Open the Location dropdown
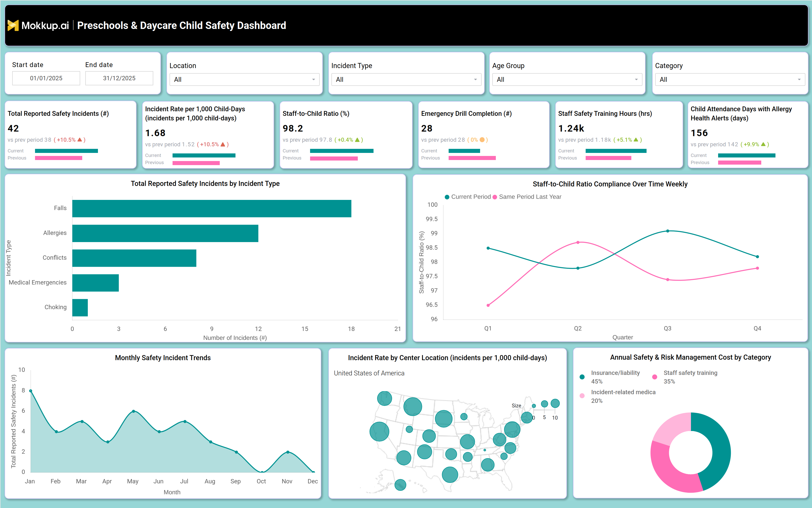The width and height of the screenshot is (812, 508). [245, 80]
